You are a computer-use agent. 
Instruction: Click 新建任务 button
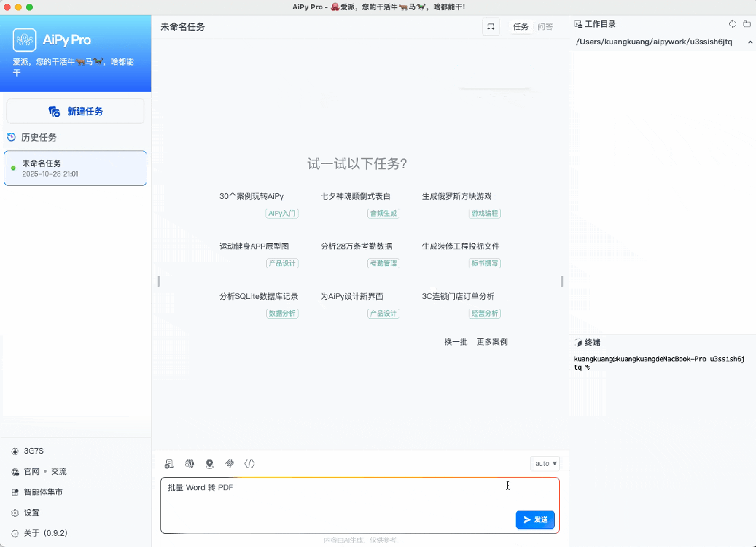click(76, 111)
